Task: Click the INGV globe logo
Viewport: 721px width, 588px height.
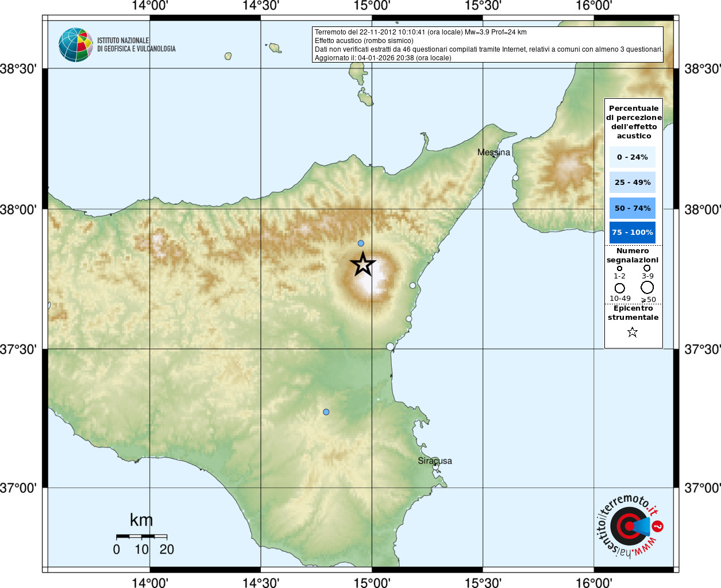Action: (x=76, y=45)
